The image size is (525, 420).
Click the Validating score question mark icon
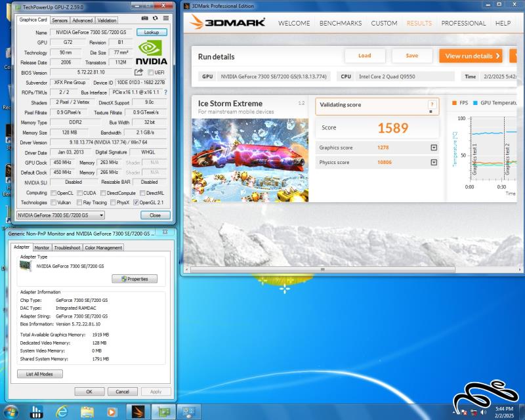click(x=432, y=104)
